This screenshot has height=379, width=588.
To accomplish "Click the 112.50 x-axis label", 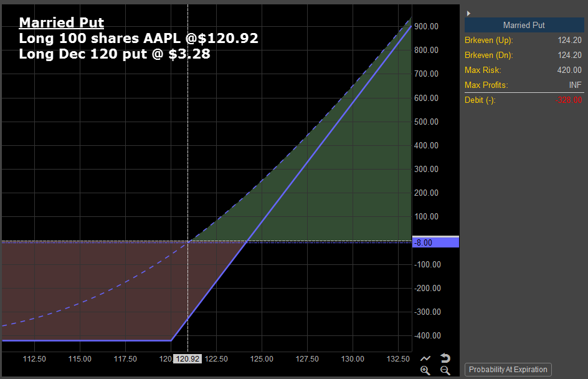I will point(34,358).
